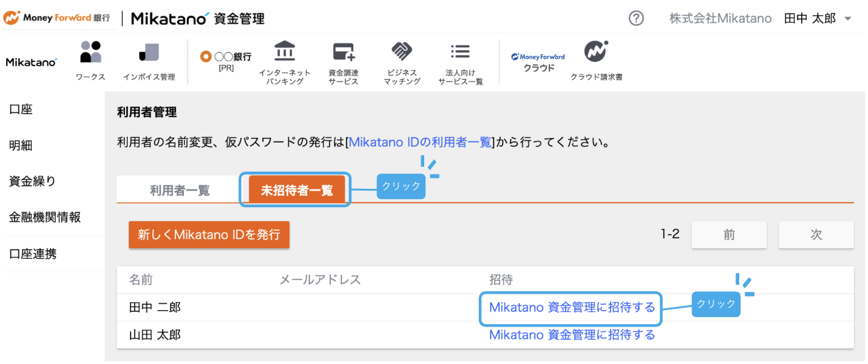Expand the 田中 太郎 account dropdown arrow
Screen dimensions: 868x364
tap(848, 19)
